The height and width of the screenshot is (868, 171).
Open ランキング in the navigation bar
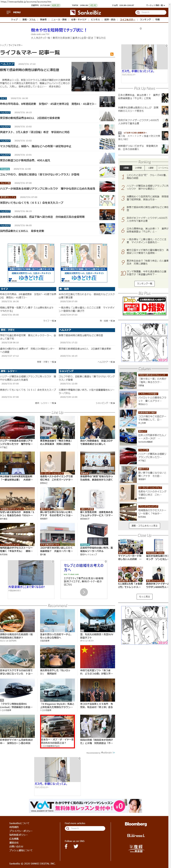click(145, 20)
